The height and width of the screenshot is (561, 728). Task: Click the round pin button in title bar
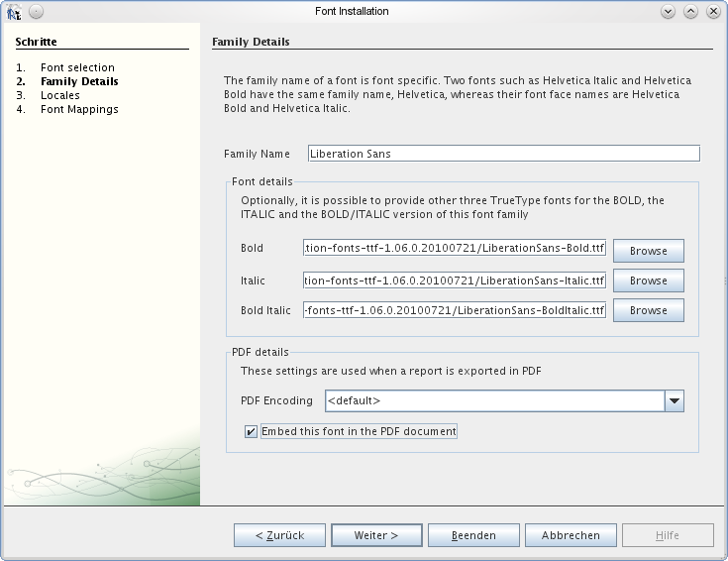click(x=37, y=12)
